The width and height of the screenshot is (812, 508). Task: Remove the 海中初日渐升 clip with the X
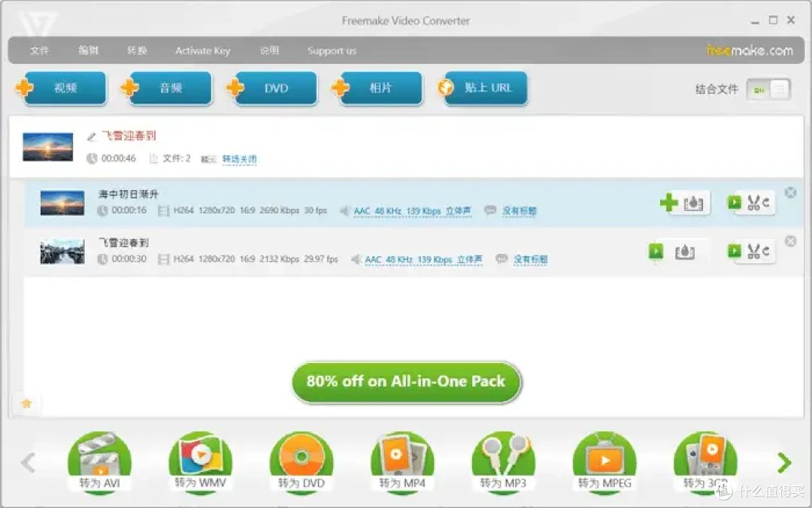pos(790,192)
